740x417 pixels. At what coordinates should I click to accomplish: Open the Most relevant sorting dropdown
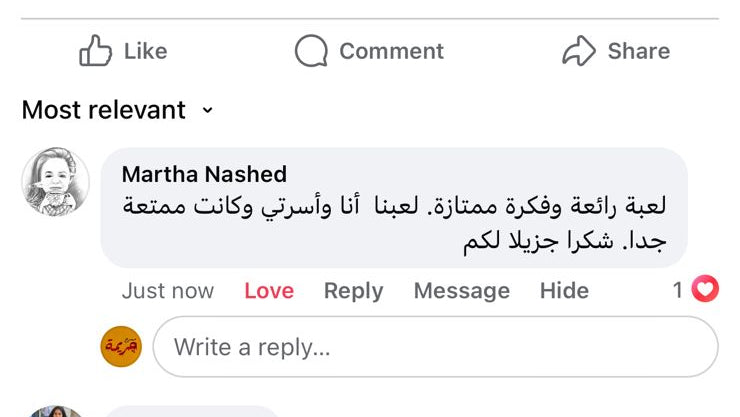[104, 110]
